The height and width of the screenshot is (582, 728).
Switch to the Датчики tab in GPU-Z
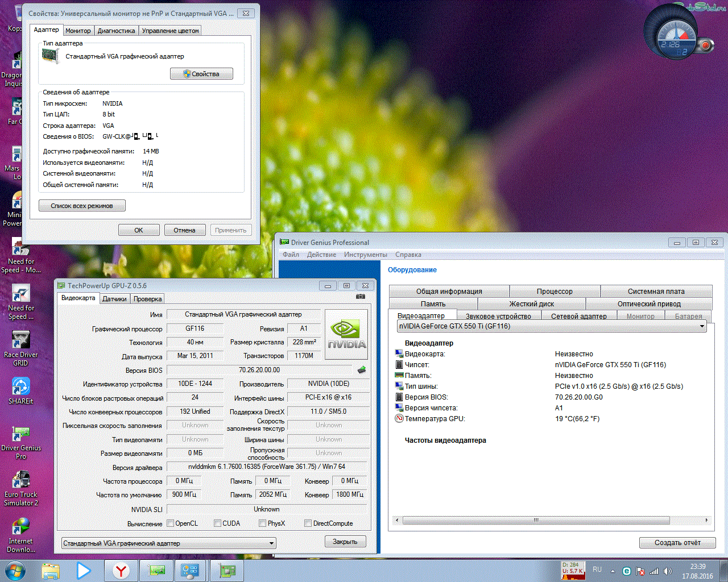(x=114, y=299)
